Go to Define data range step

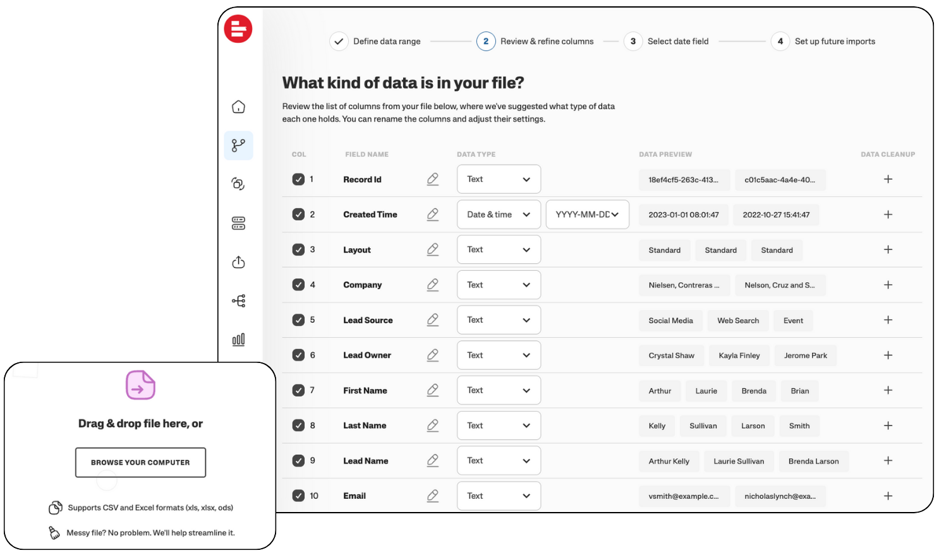[377, 42]
